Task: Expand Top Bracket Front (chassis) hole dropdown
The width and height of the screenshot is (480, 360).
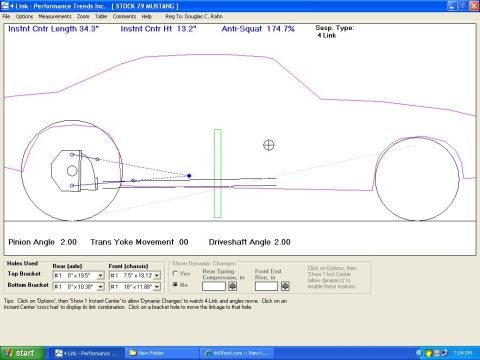Action: [157, 276]
